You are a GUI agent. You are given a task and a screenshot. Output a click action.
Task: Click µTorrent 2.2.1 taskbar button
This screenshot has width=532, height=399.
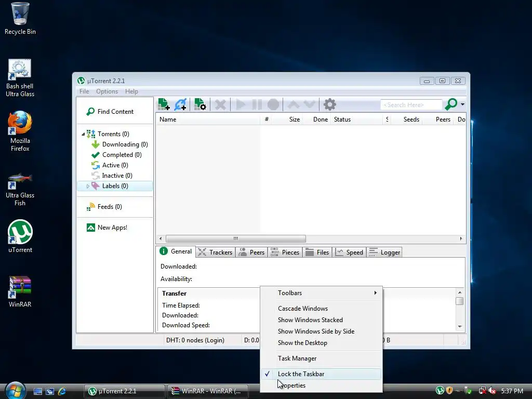point(125,391)
